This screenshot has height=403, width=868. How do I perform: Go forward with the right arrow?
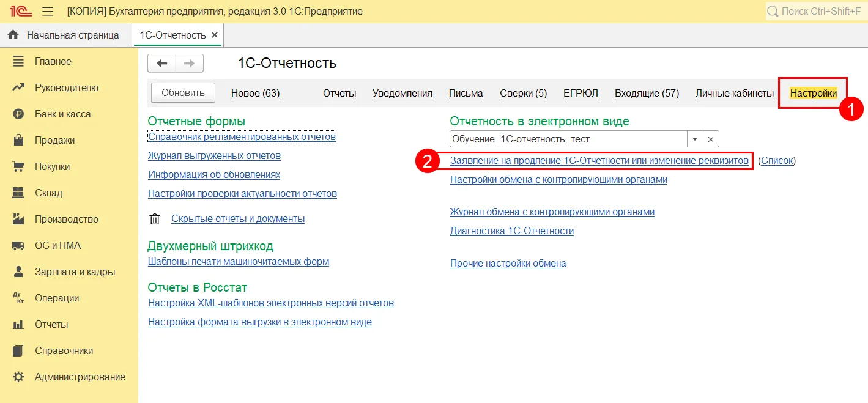(x=190, y=63)
